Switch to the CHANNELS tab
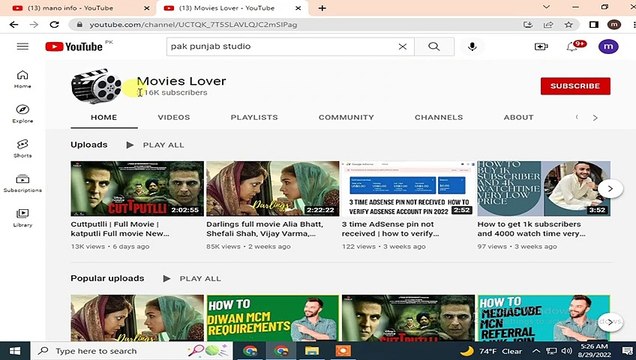 pyautogui.click(x=438, y=118)
